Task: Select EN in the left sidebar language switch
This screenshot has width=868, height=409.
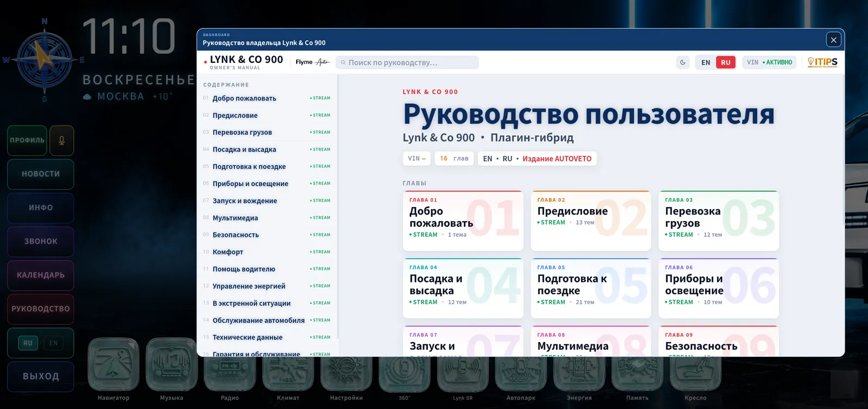Action: coord(53,343)
